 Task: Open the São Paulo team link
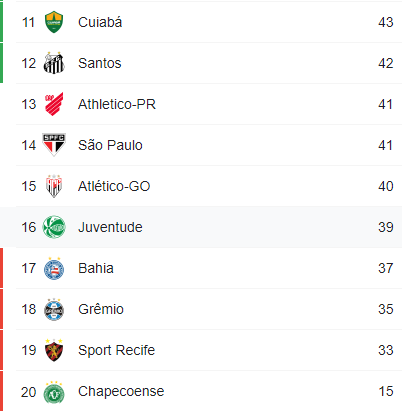pyautogui.click(x=110, y=145)
